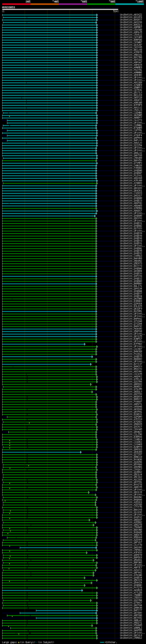Click the UniRef100_B4FCY7 label
The width and height of the screenshot is (146, 644).
[131, 610]
